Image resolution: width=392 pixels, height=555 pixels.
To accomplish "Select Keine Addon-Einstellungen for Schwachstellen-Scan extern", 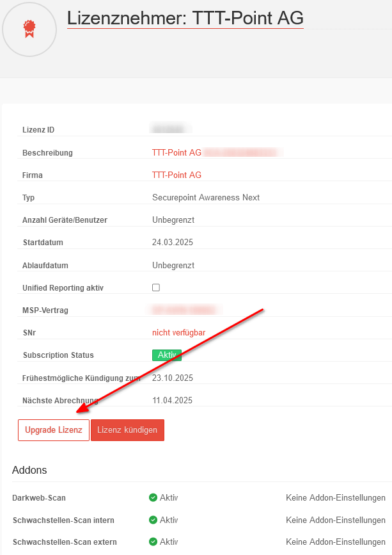I will click(x=335, y=542).
